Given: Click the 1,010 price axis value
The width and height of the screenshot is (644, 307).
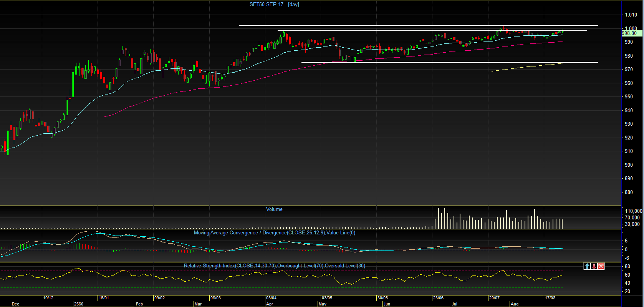Looking at the screenshot, I should click(631, 15).
